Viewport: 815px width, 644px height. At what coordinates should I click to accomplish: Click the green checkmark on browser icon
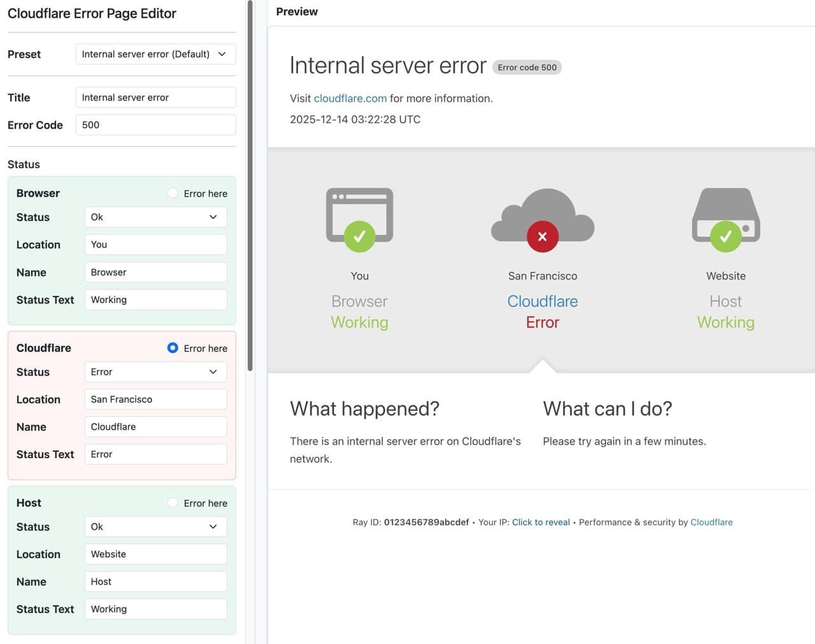tap(360, 237)
